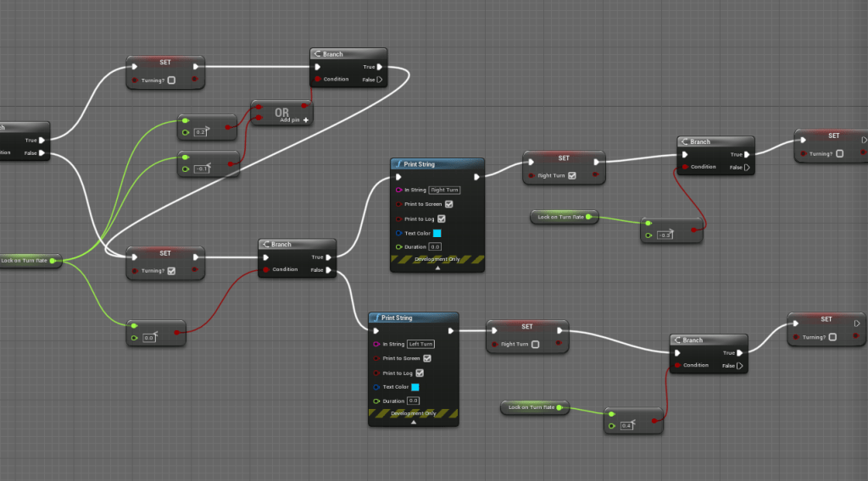Click the exec output pin of the Left Turn Print String
This screenshot has height=481, width=868.
coord(449,331)
